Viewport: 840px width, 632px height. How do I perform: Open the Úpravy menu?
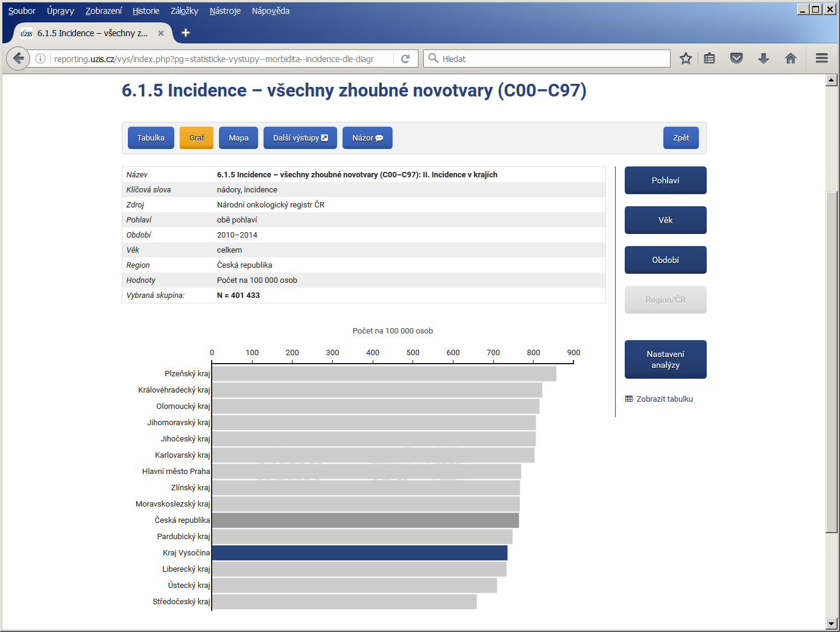[60, 11]
